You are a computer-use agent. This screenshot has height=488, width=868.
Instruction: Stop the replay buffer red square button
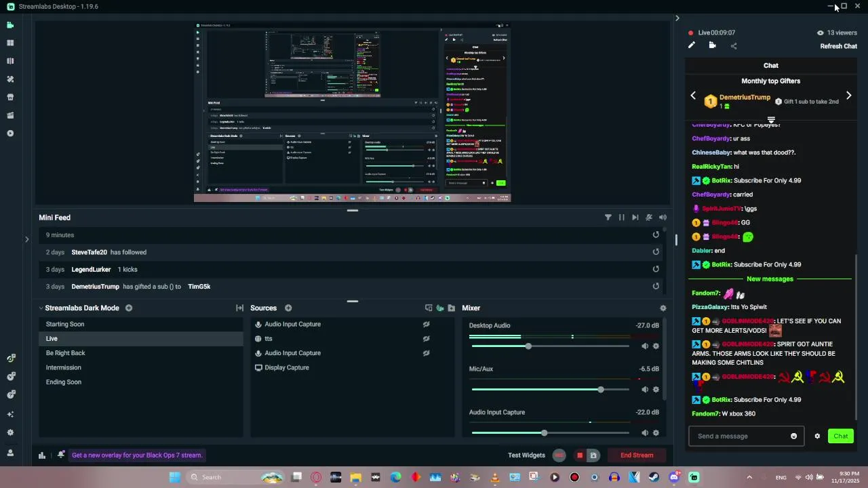pyautogui.click(x=580, y=455)
